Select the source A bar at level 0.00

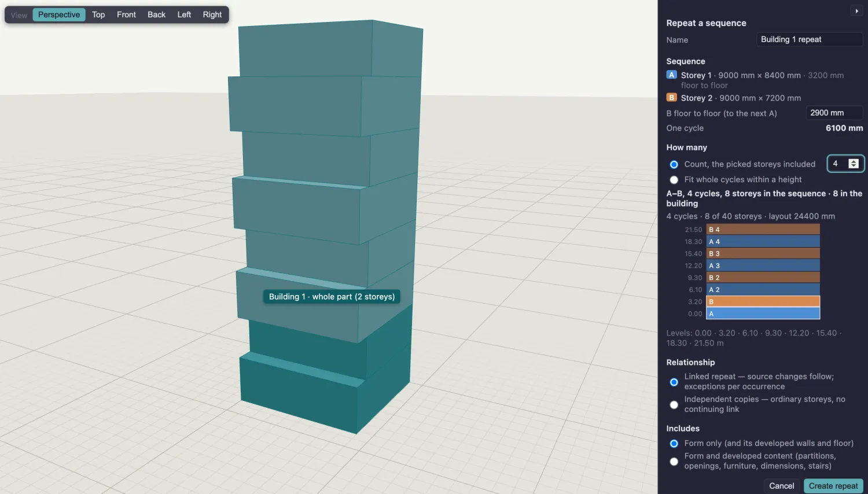(763, 314)
